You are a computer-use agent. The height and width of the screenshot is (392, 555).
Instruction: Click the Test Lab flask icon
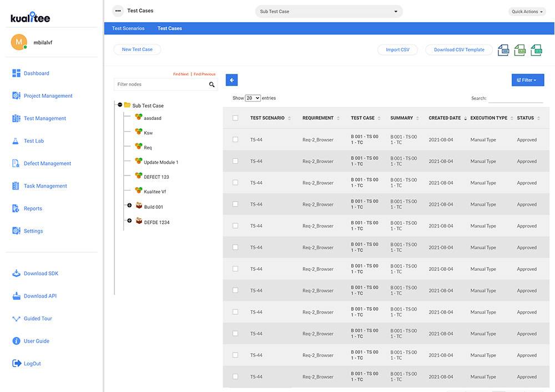coord(16,141)
